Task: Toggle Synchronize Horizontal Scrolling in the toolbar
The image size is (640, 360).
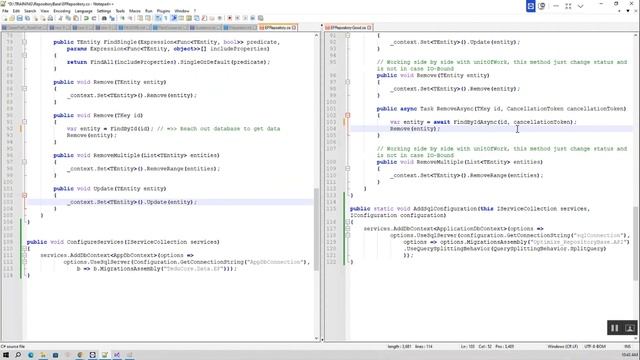Action: click(147, 18)
